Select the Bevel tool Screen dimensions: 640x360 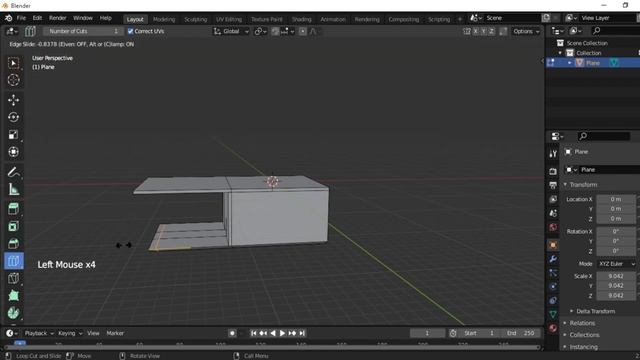tap(13, 243)
